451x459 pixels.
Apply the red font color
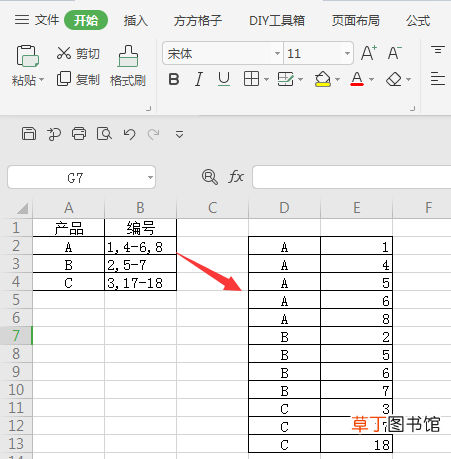click(357, 79)
